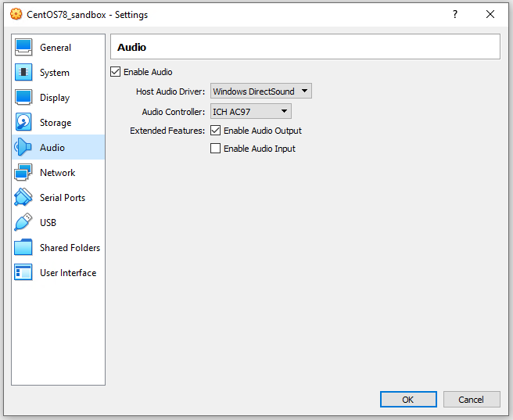Check the Enable Audio Input box
Viewport: 513px width, 420px height.
[x=216, y=149]
